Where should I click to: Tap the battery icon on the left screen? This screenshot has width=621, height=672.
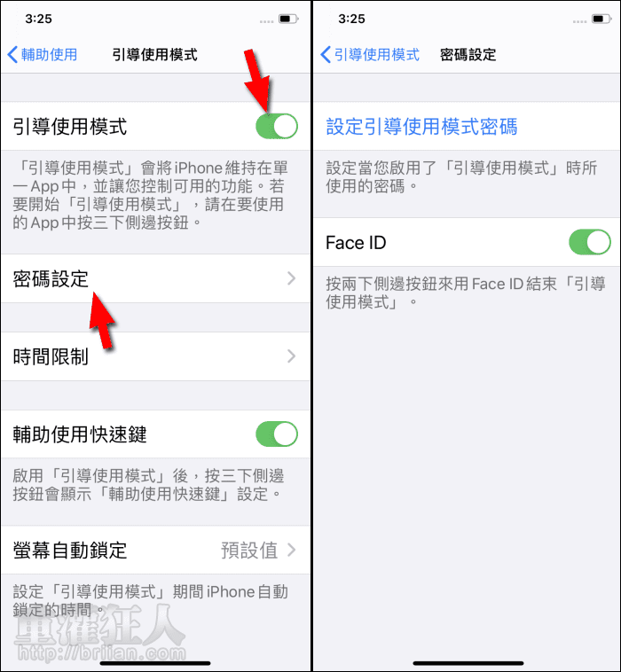(x=288, y=19)
